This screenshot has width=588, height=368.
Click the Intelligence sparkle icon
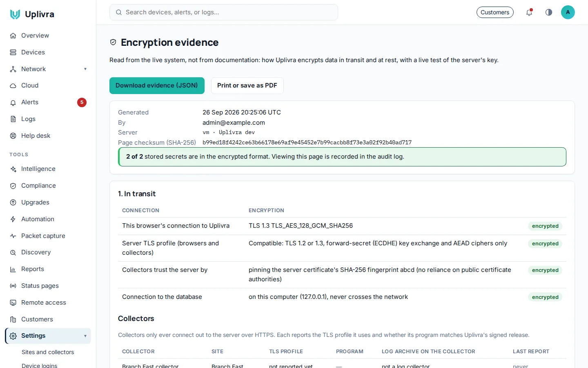click(x=13, y=169)
